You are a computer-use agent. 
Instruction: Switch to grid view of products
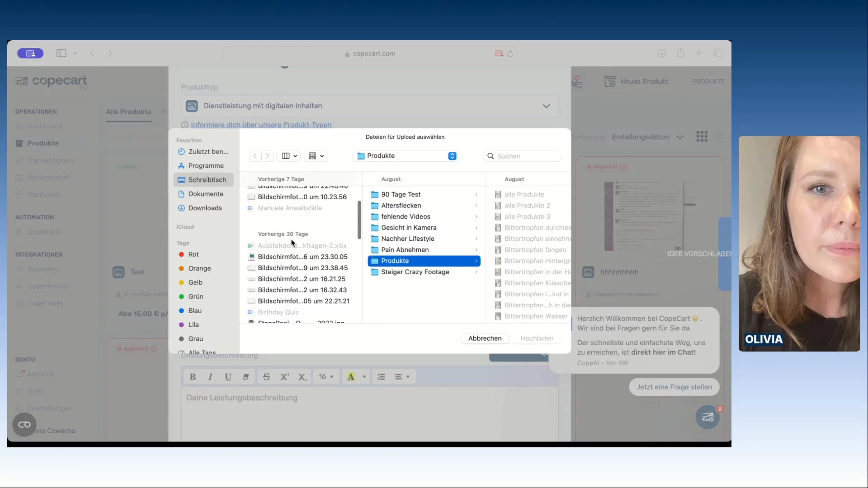click(702, 137)
